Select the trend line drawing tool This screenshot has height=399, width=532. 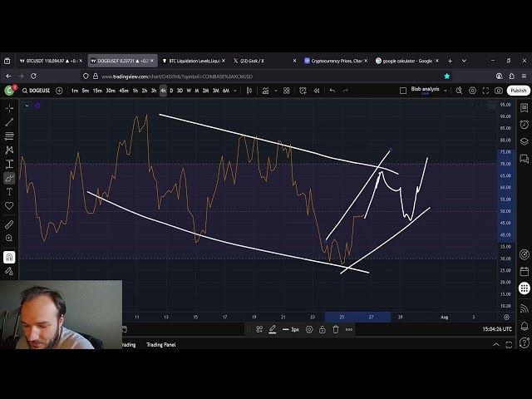click(9, 122)
